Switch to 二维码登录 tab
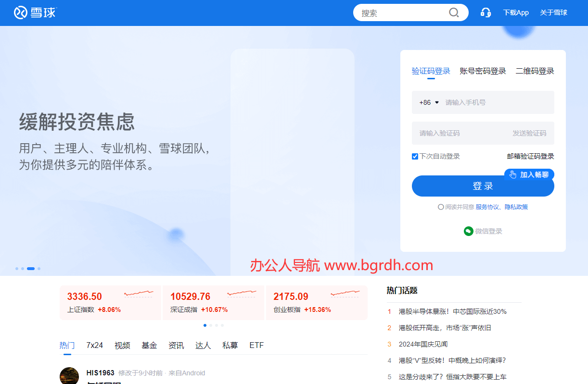 535,71
